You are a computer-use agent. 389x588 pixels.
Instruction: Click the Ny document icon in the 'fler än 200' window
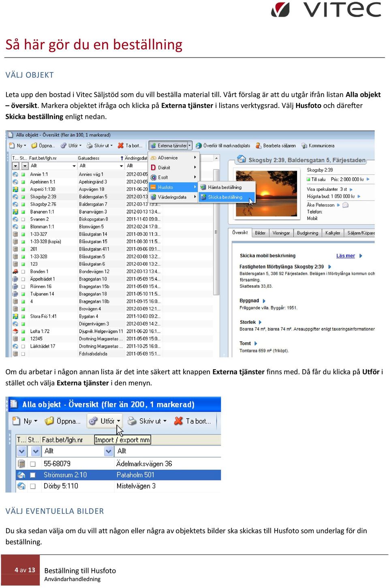16,421
